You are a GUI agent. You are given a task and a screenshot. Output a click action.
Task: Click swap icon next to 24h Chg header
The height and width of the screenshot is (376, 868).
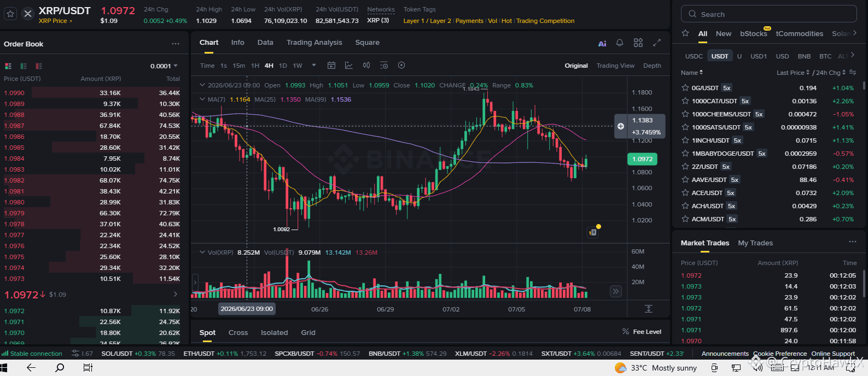853,73
